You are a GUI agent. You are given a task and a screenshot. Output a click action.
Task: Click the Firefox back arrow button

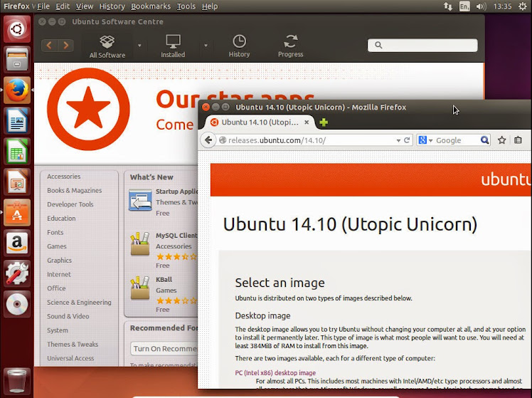coord(208,140)
